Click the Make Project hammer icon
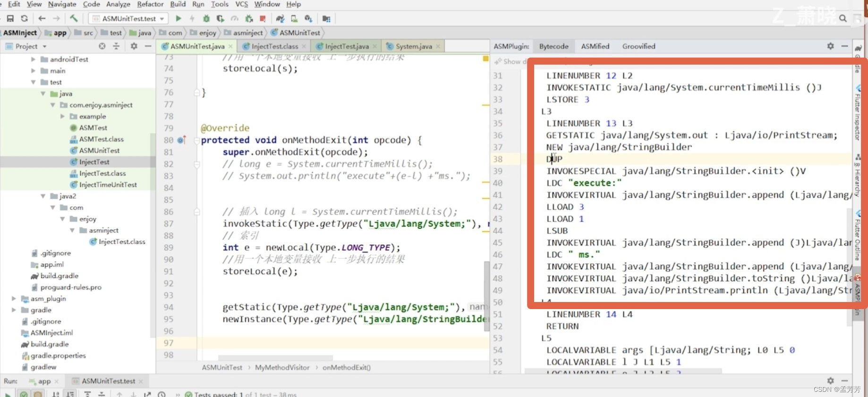The height and width of the screenshot is (397, 868). tap(74, 18)
